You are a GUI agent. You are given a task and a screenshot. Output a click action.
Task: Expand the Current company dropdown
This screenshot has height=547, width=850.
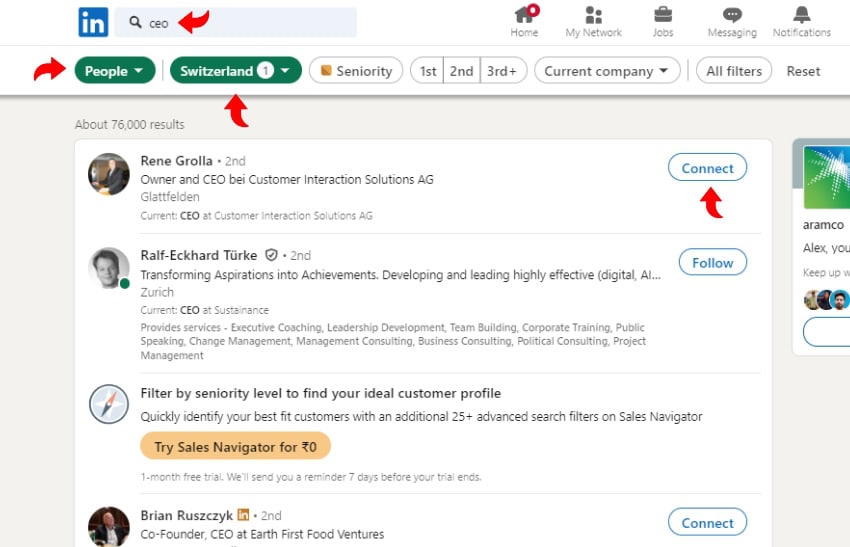tap(607, 70)
